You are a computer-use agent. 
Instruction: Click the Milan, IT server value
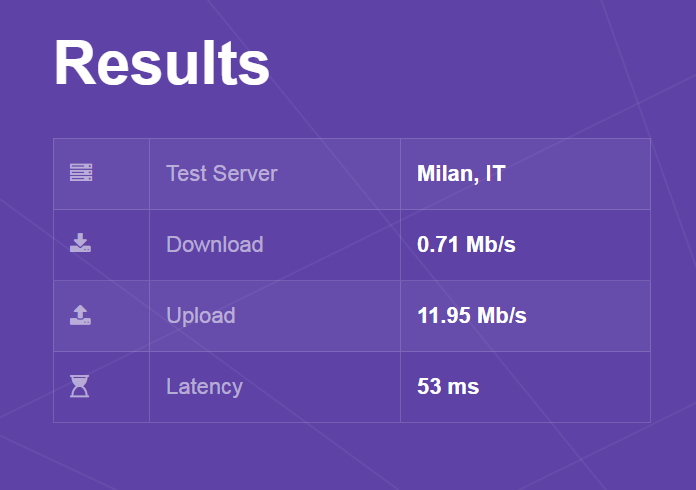(461, 173)
